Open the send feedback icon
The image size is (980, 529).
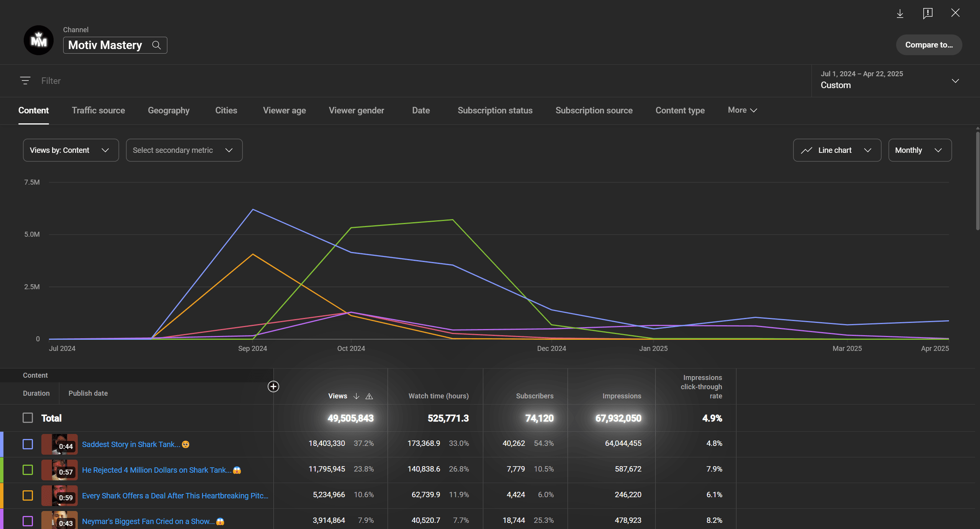928,13
